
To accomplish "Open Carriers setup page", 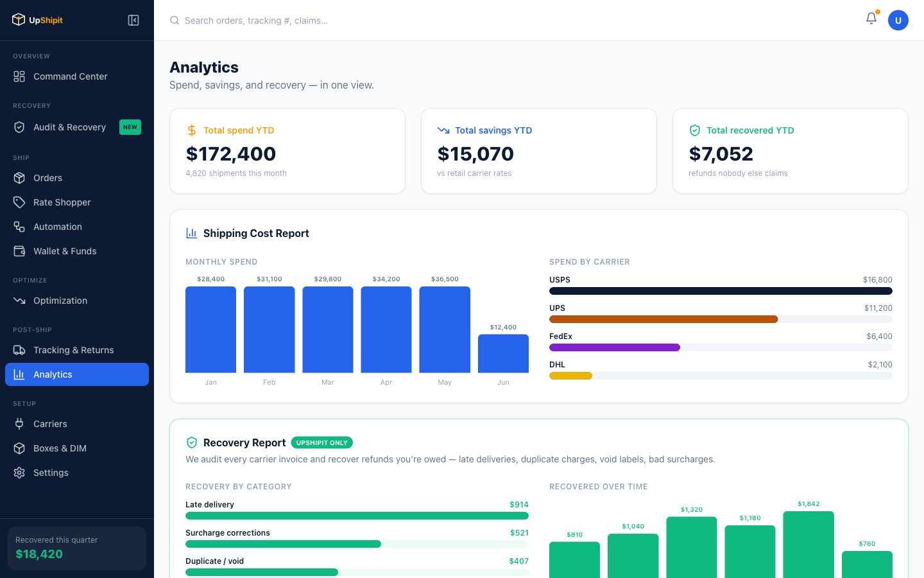I will [77, 424].
